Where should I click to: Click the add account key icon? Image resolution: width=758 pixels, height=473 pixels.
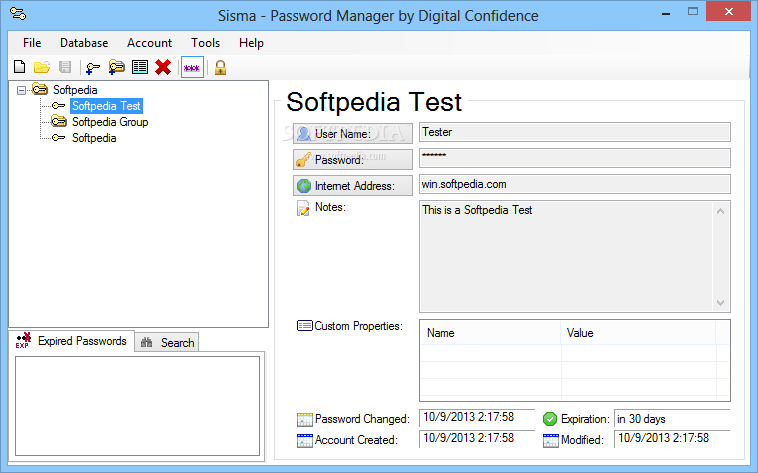tap(93, 67)
